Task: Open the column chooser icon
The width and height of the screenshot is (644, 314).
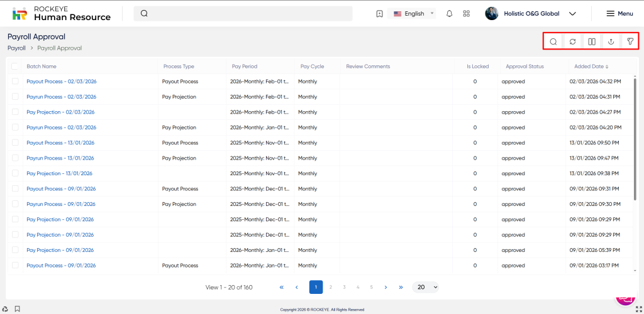Action: pyautogui.click(x=592, y=41)
